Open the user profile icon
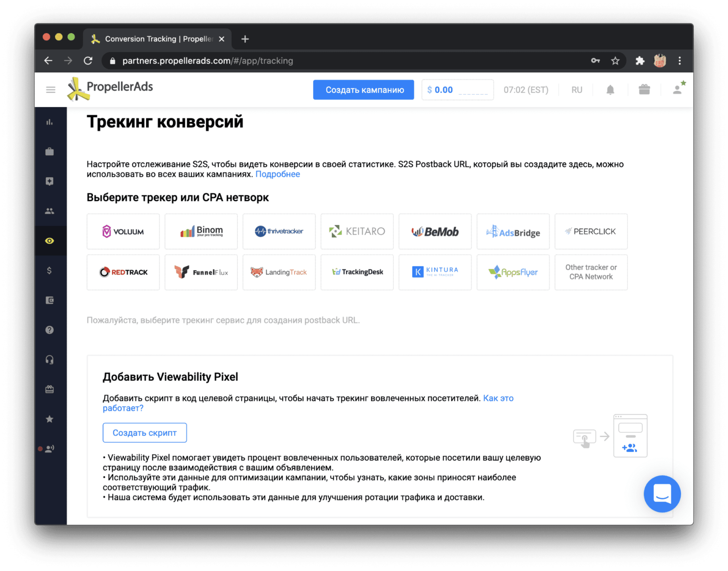Viewport: 728px width, 571px height. click(x=678, y=89)
